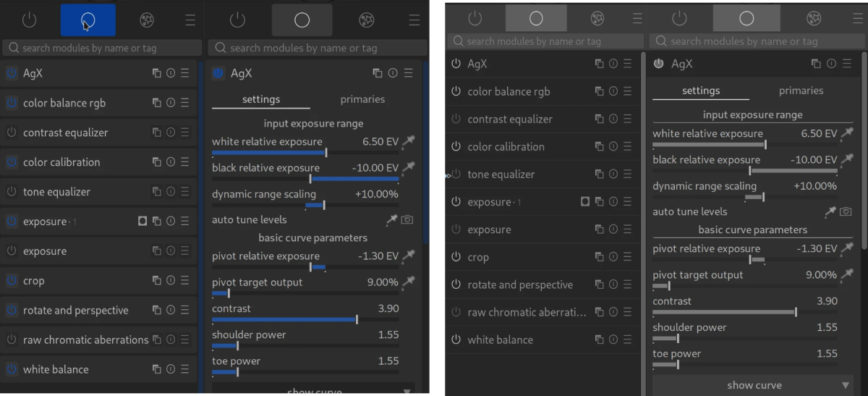Toggle color balance rgb power in blue-themed list
868x396 pixels.
(11, 104)
